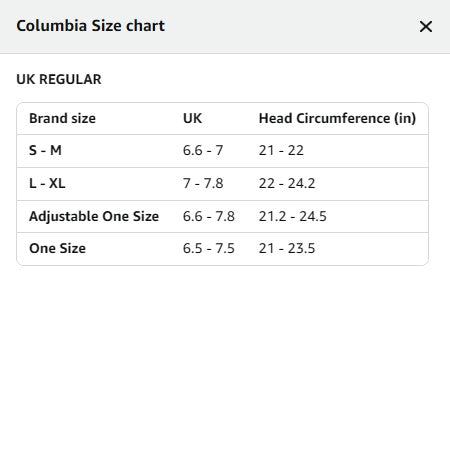Click the UK column header
The height and width of the screenshot is (467, 450).
click(192, 118)
